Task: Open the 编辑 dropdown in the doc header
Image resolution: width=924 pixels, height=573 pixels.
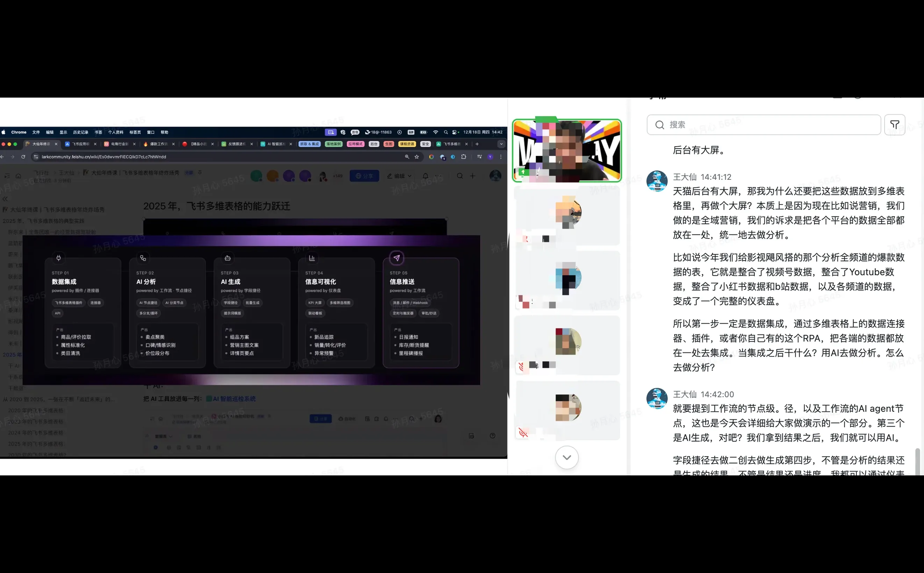Action: [400, 176]
